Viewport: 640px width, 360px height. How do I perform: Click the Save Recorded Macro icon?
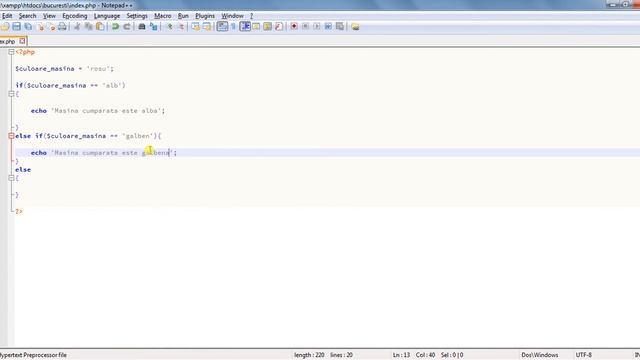[x=340, y=27]
